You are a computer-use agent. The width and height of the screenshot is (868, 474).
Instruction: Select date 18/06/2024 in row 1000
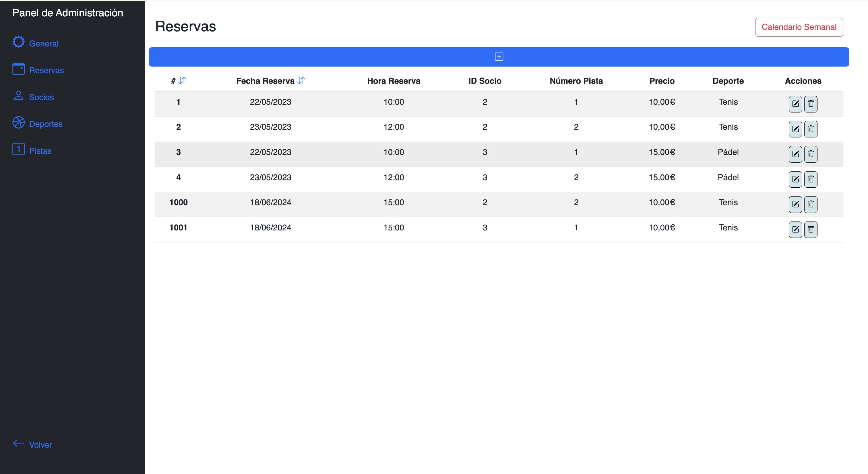click(271, 202)
